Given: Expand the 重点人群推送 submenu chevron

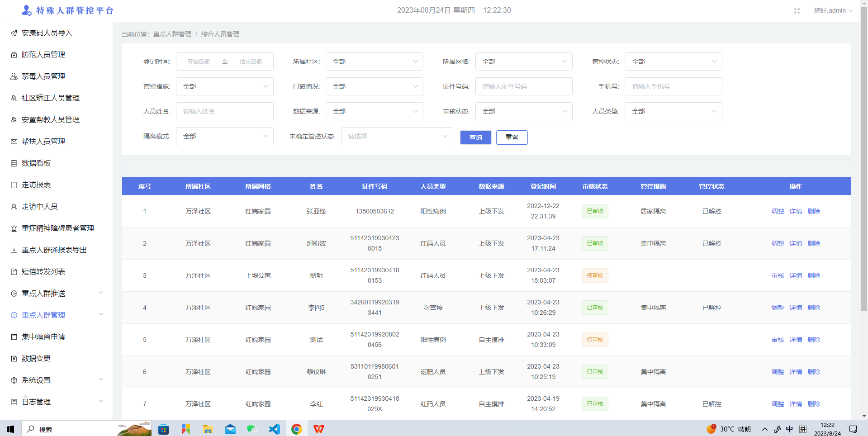Looking at the screenshot, I should point(101,293).
